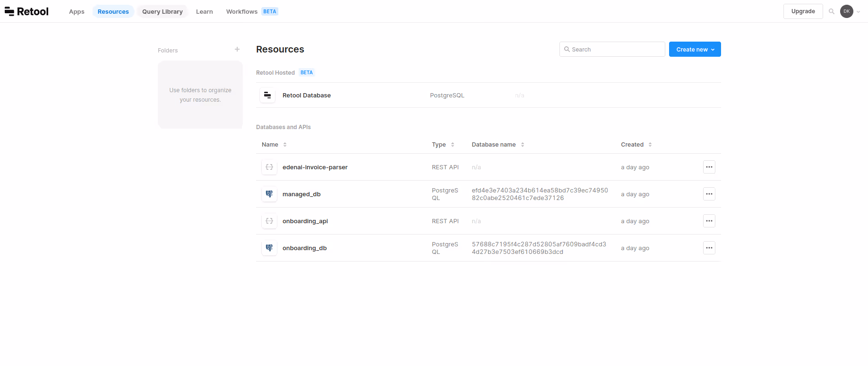Click the managed_db database name hash
Image resolution: width=868 pixels, height=366 pixels.
click(540, 194)
